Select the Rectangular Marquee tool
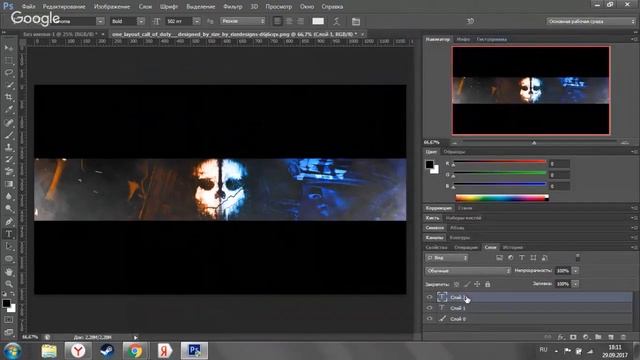640x360 pixels. click(9, 60)
